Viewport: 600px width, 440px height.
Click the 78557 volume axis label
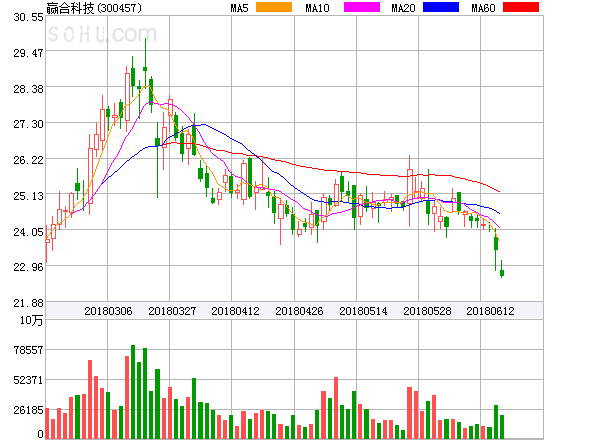[x=28, y=350]
